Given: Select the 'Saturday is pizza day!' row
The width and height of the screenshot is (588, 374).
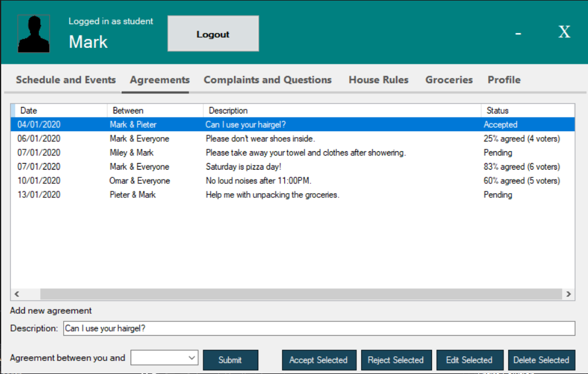Looking at the screenshot, I should (293, 167).
